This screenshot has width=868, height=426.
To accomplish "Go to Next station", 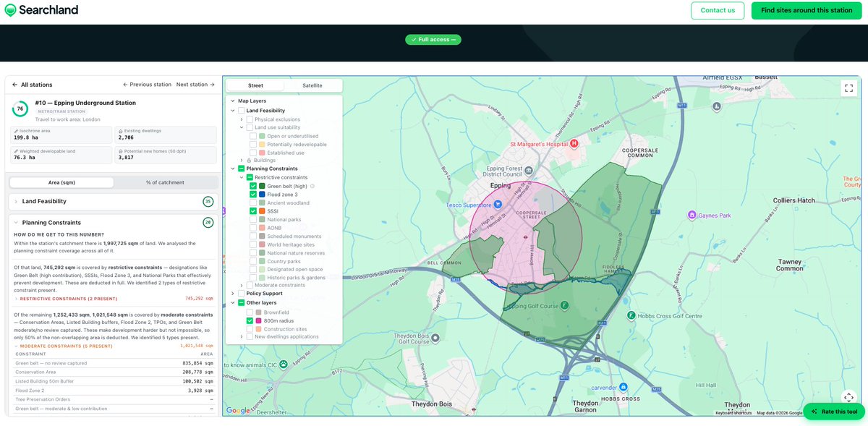I will (x=196, y=85).
